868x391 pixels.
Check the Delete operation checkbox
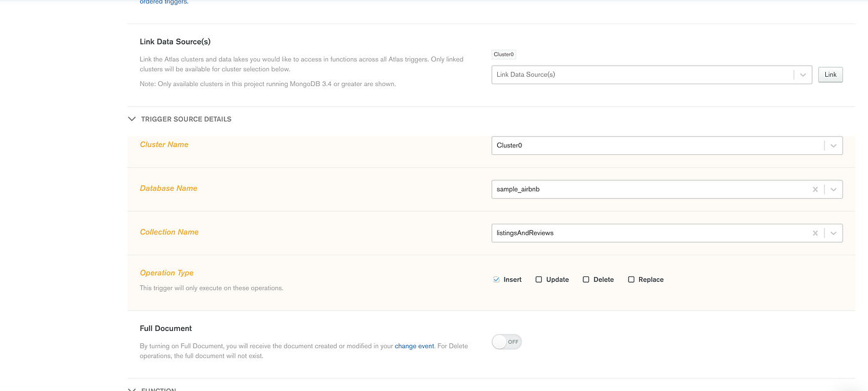pos(585,279)
